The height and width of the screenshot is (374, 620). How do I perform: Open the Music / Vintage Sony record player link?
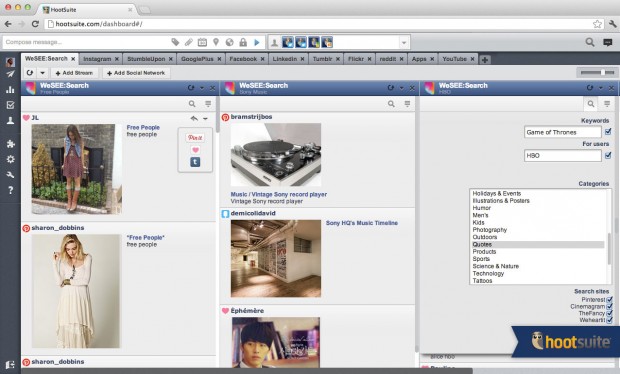(x=279, y=194)
